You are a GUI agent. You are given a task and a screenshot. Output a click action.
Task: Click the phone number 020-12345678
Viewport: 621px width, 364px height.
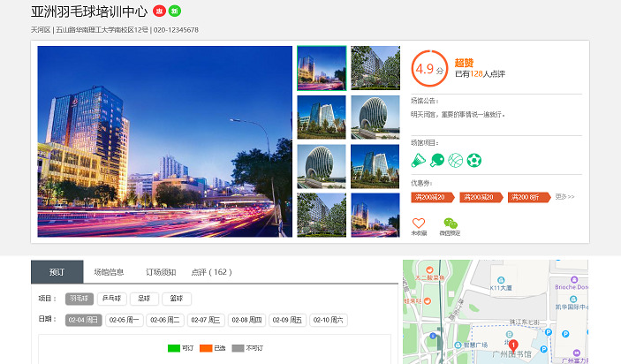[176, 30]
